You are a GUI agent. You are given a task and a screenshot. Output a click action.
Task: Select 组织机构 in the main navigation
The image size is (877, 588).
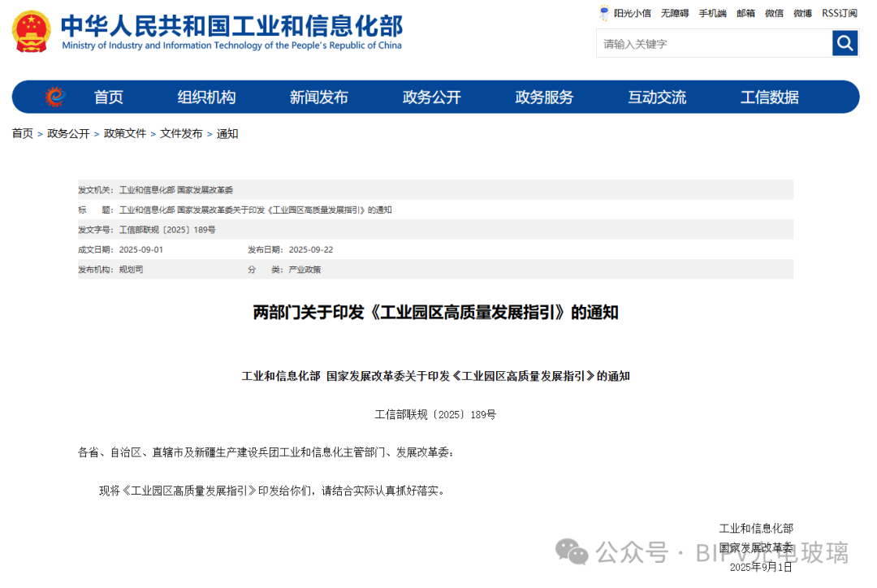pos(206,97)
